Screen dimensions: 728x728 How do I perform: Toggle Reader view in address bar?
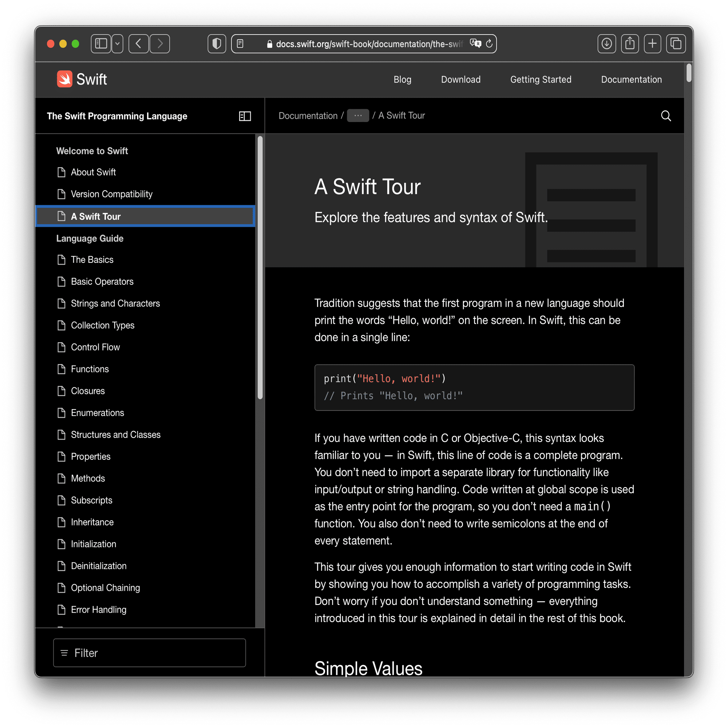click(240, 44)
